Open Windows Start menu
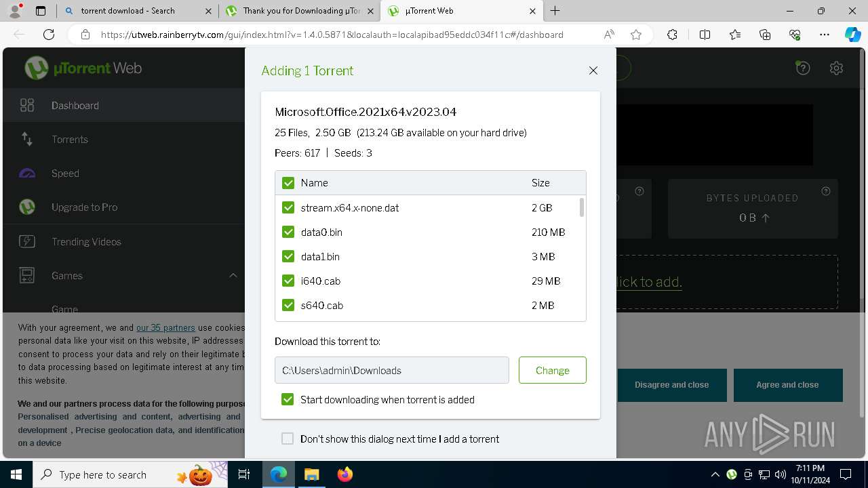The image size is (868, 488). pyautogui.click(x=16, y=474)
